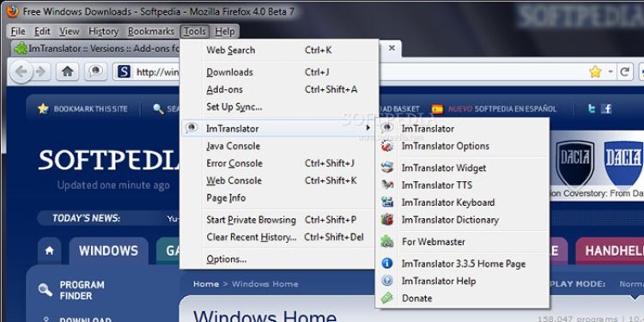Bookmark page with the star icon
644x322 pixels.
[x=595, y=72]
